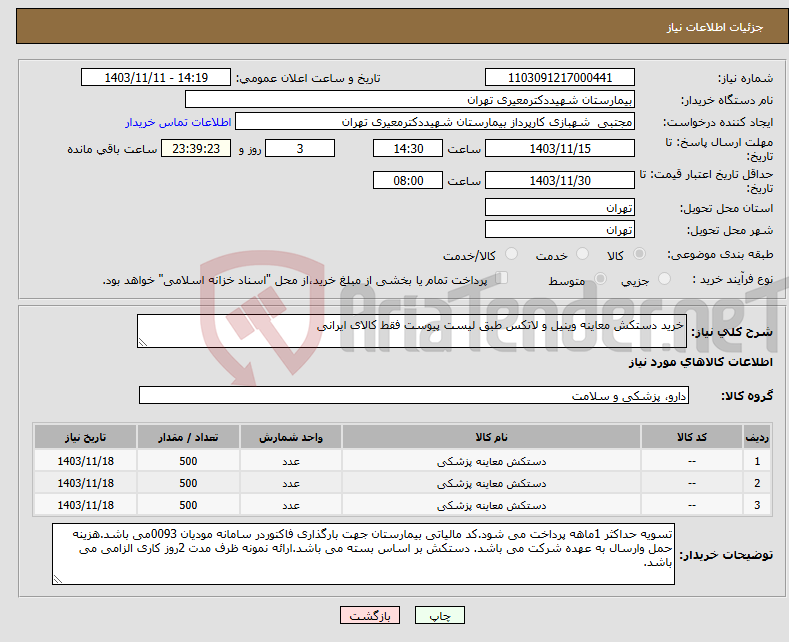Click the remaining days field showing 3
The height and width of the screenshot is (642, 789).
300,148
